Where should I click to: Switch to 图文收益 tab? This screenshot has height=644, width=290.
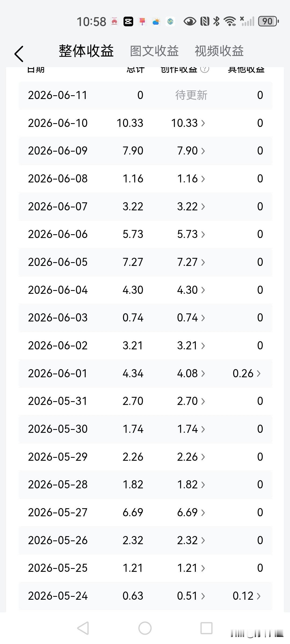(x=154, y=51)
